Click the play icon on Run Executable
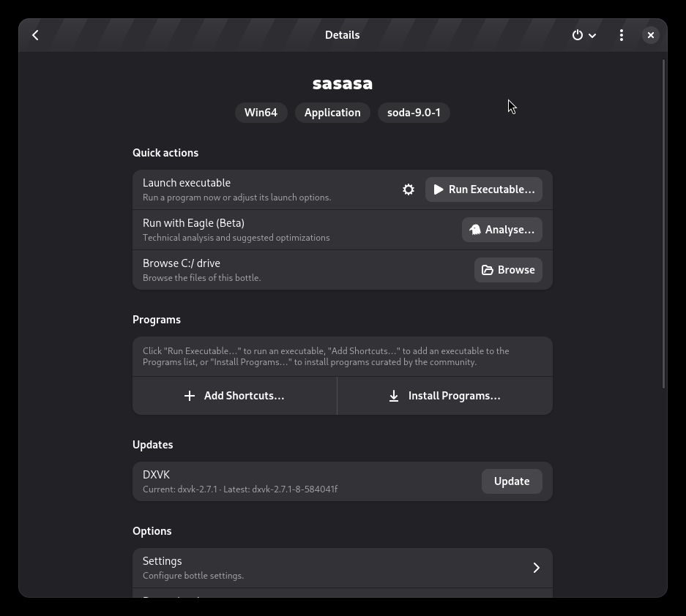Screen dimensions: 686x616 click(439, 189)
